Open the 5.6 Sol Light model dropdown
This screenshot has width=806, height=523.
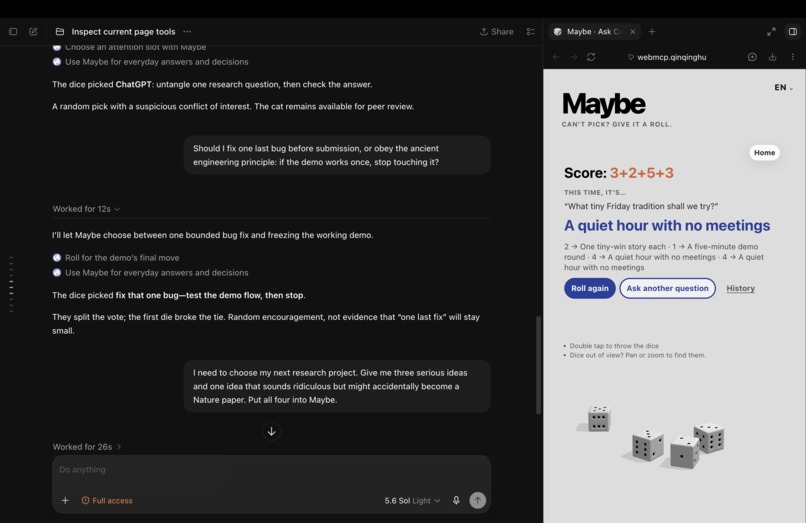[x=412, y=500]
